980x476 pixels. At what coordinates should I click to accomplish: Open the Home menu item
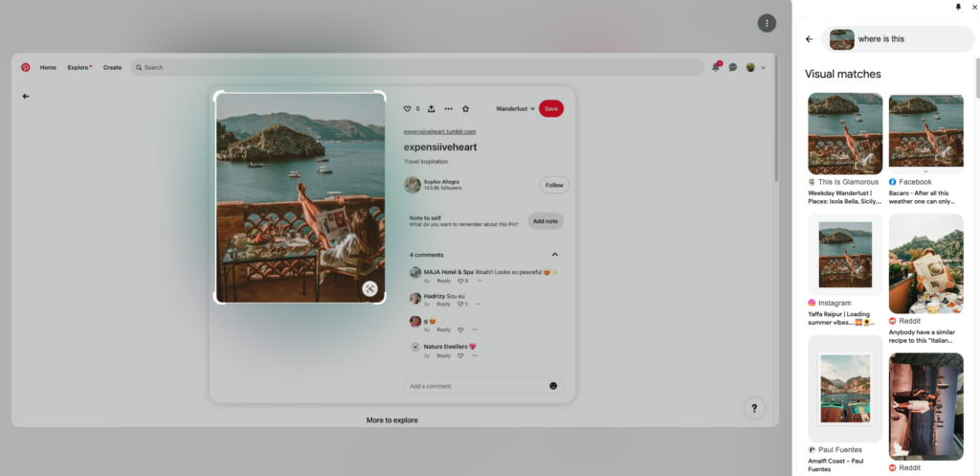pos(48,68)
